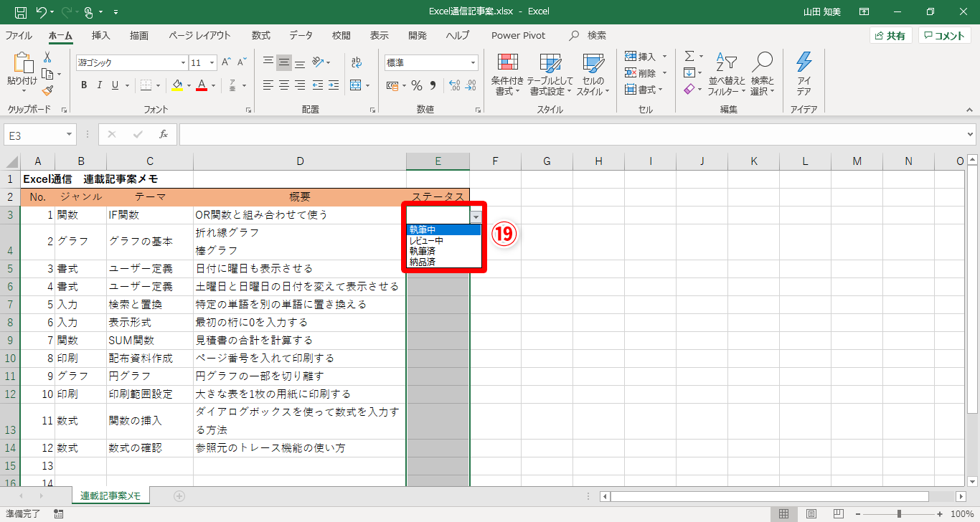This screenshot has width=980, height=522.
Task: Switch to Page Layout view in status bar
Action: pyautogui.click(x=811, y=514)
